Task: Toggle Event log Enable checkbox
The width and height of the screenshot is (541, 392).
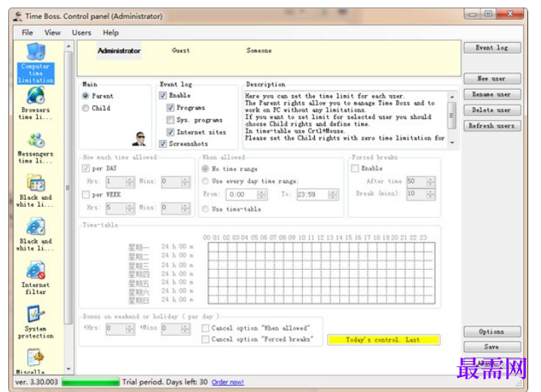Action: pyautogui.click(x=163, y=96)
